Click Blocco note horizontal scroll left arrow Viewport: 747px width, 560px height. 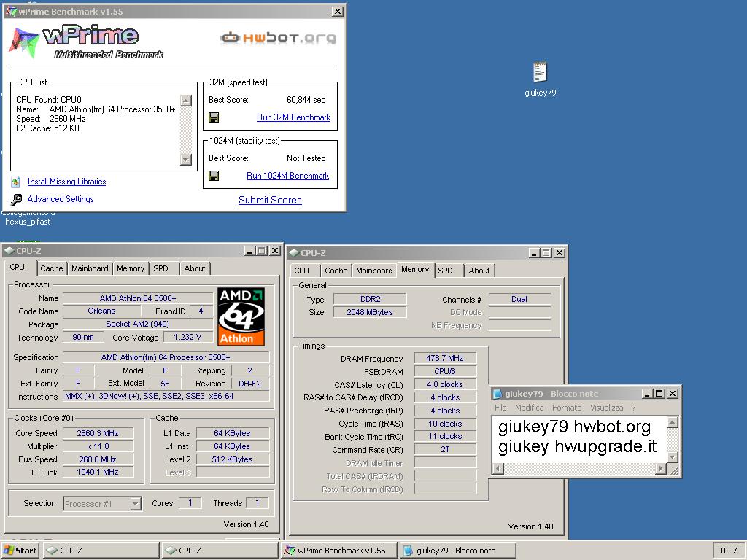pos(498,469)
